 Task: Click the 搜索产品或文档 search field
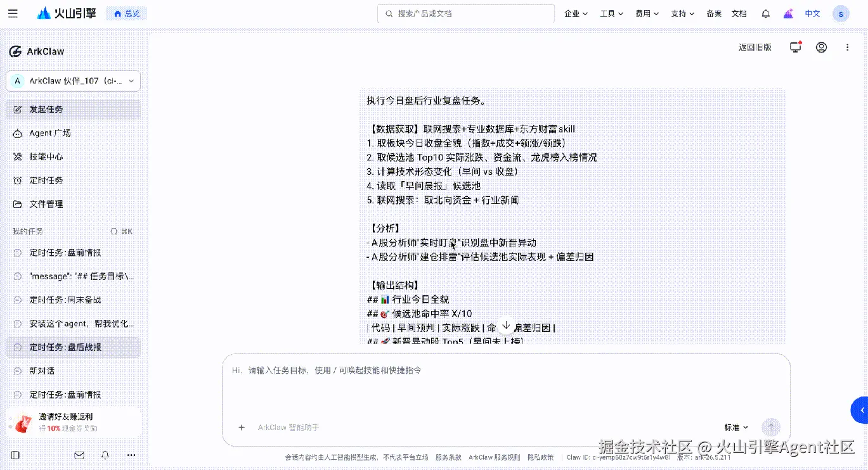tap(466, 13)
